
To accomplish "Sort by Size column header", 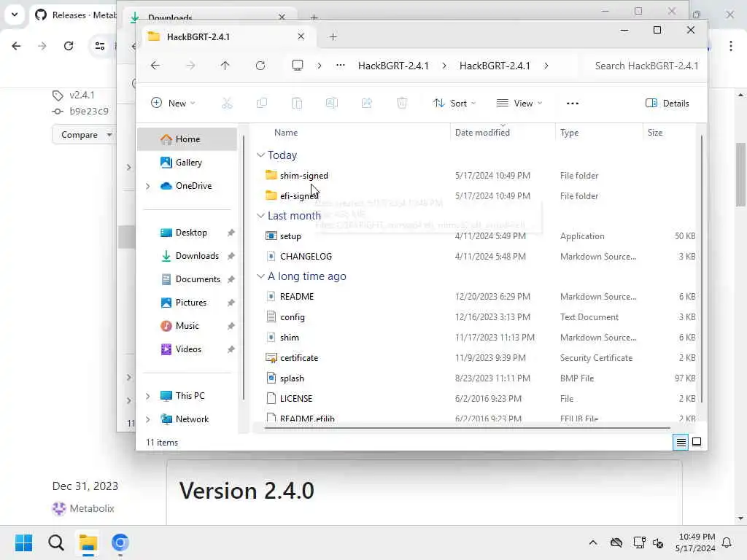I will 655,133.
